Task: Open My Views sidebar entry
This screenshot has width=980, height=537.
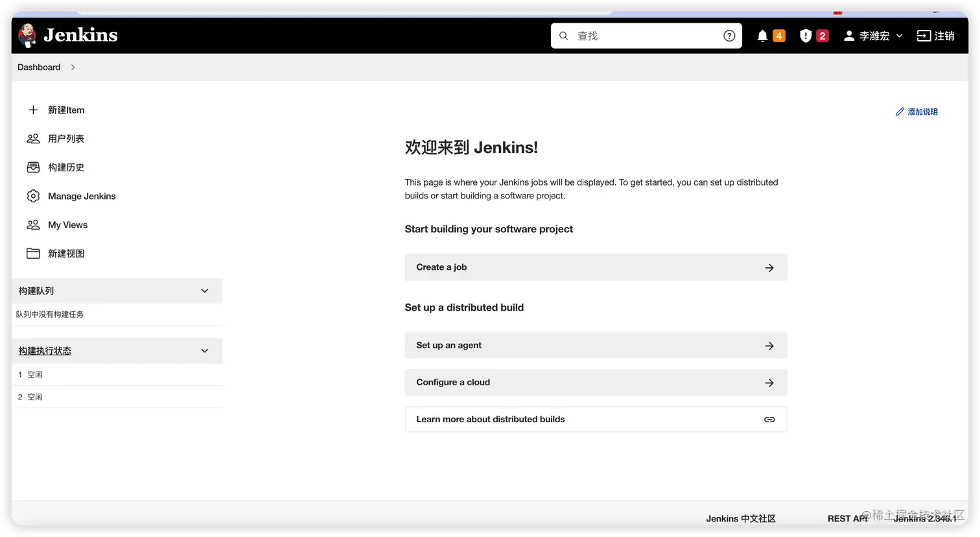Action: tap(67, 225)
